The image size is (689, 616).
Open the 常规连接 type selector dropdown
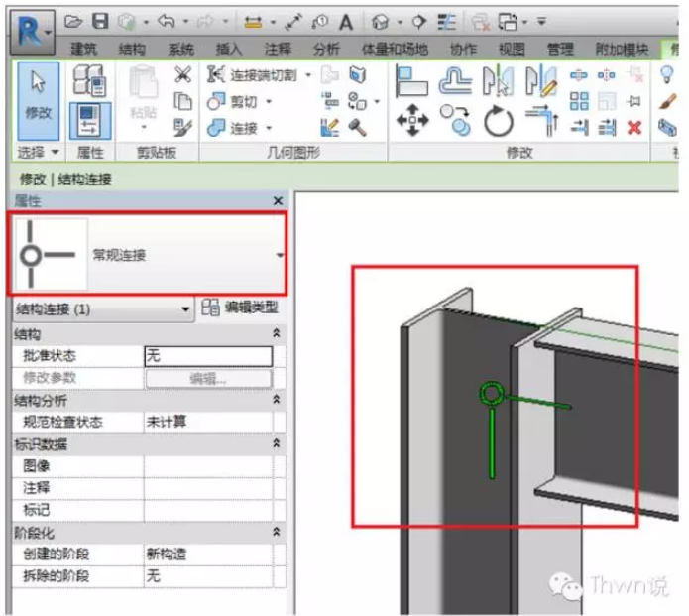tap(280, 255)
